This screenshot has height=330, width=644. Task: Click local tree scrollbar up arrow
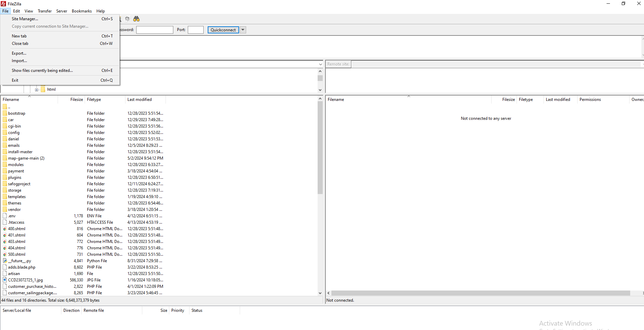[320, 71]
